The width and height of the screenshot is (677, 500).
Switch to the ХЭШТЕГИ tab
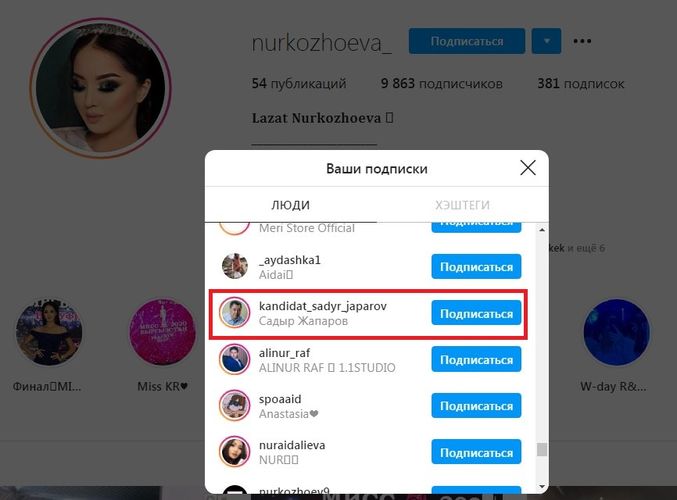(x=462, y=205)
